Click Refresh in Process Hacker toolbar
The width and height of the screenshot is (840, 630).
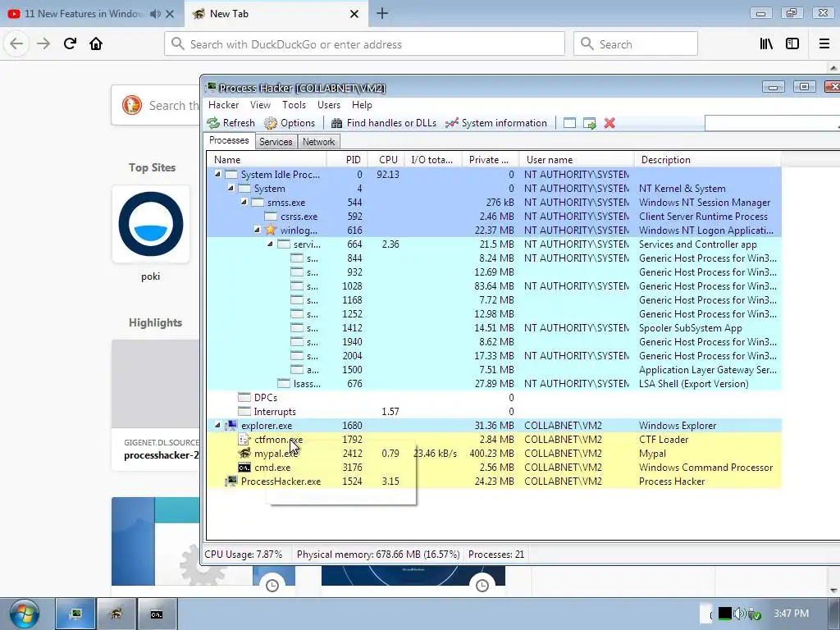pos(231,123)
